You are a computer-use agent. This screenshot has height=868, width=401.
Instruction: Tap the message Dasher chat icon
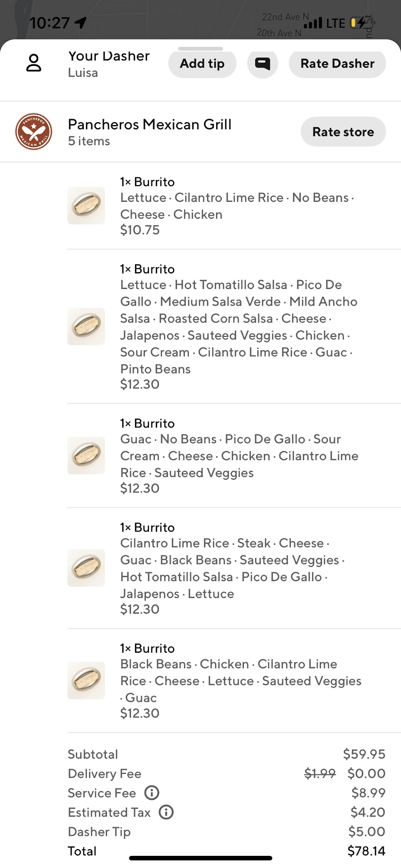(x=263, y=64)
